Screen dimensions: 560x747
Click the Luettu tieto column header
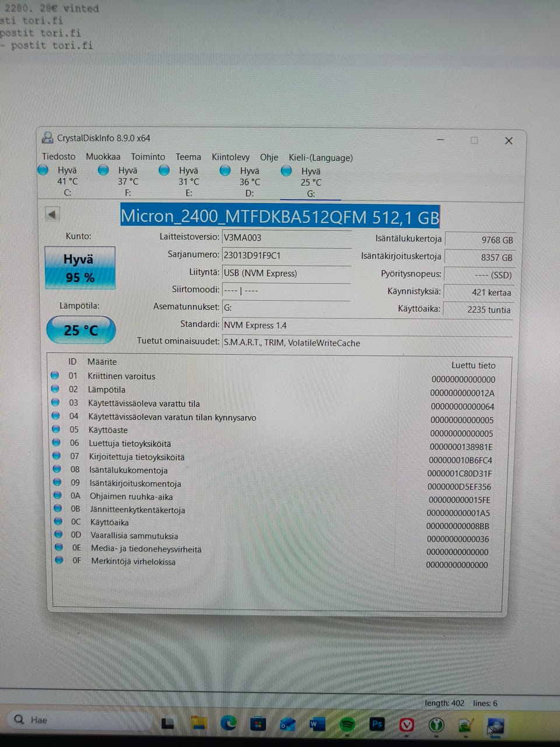[x=473, y=365]
